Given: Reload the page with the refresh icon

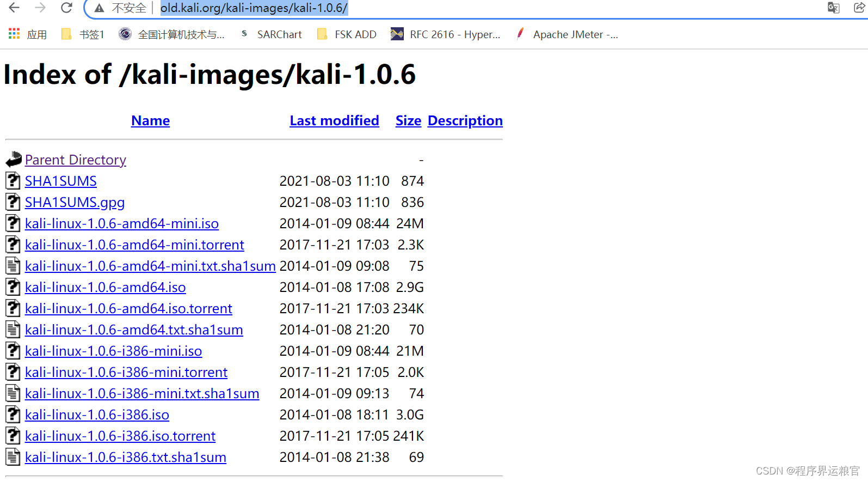Looking at the screenshot, I should point(66,8).
